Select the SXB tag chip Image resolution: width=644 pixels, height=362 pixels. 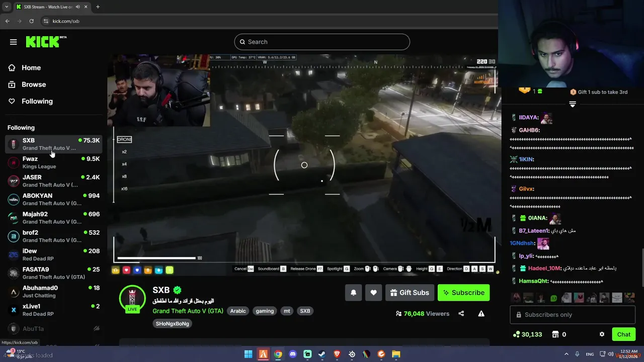(x=305, y=311)
